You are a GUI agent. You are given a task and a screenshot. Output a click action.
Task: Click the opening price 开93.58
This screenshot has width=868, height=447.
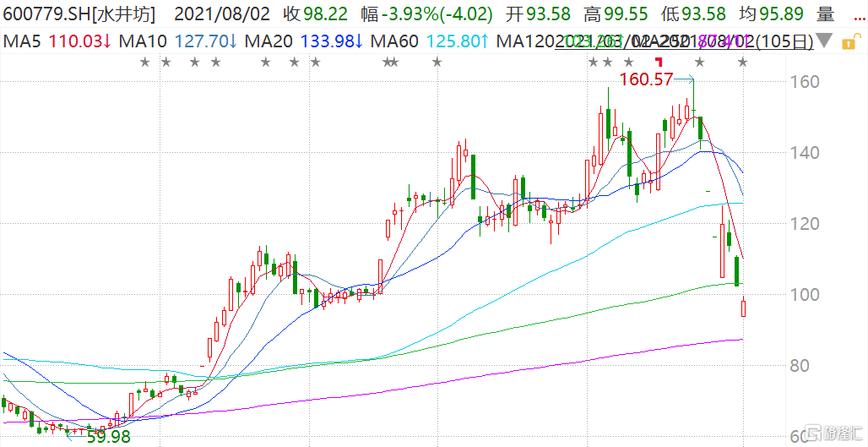[x=538, y=14]
